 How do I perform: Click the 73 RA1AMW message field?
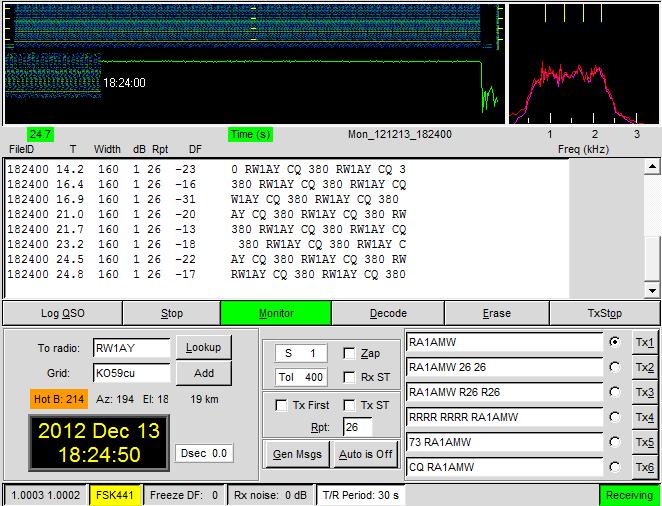(504, 442)
